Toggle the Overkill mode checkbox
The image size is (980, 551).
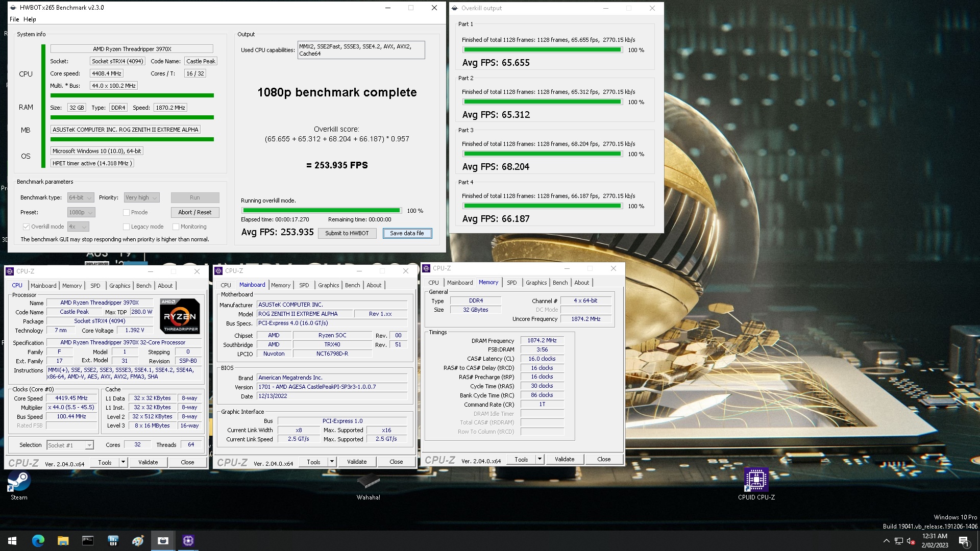tap(26, 227)
